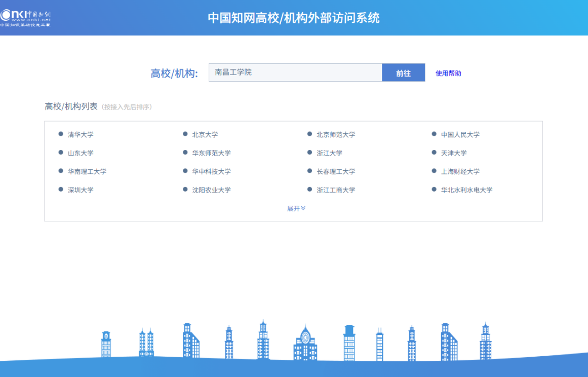
Task: Click the 前往 button
Action: 403,73
